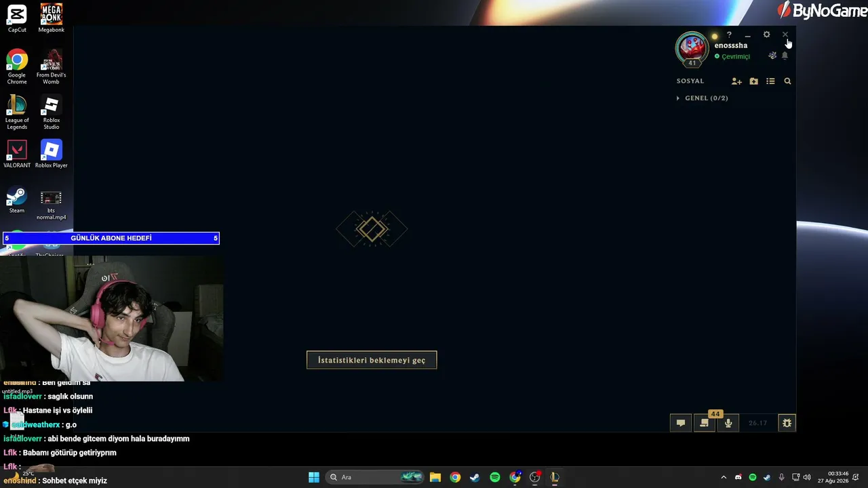868x488 pixels.
Task: Click the 26.17 version number
Action: pos(757,423)
